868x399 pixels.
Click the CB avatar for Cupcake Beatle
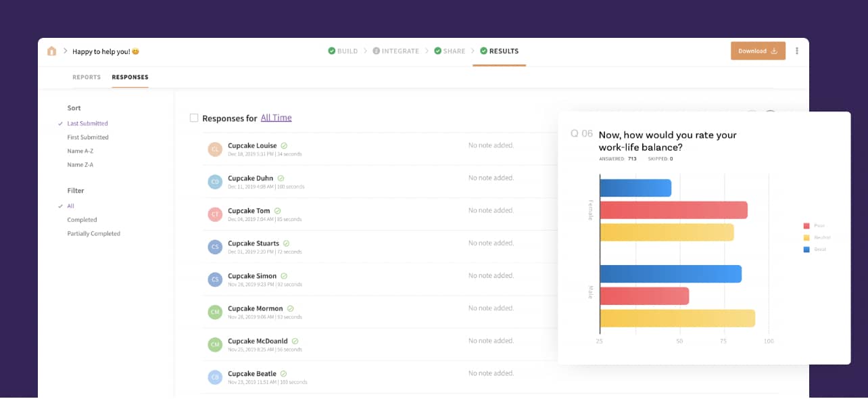click(x=215, y=377)
